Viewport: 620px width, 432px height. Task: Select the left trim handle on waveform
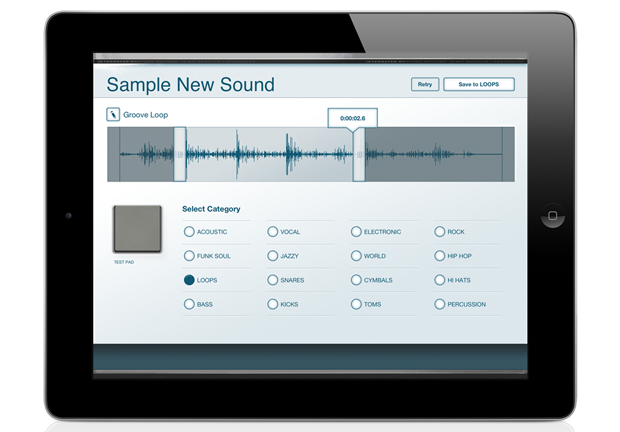pyautogui.click(x=180, y=154)
